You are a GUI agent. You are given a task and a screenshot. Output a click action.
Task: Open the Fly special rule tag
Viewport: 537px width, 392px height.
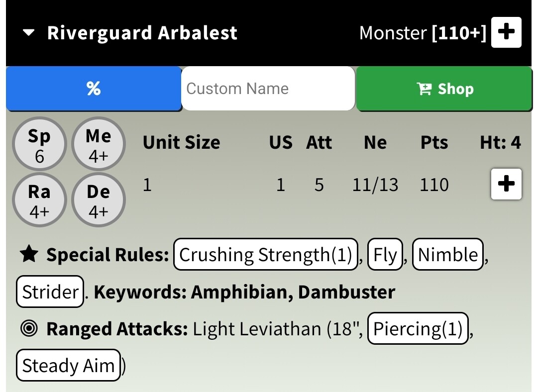pos(385,255)
